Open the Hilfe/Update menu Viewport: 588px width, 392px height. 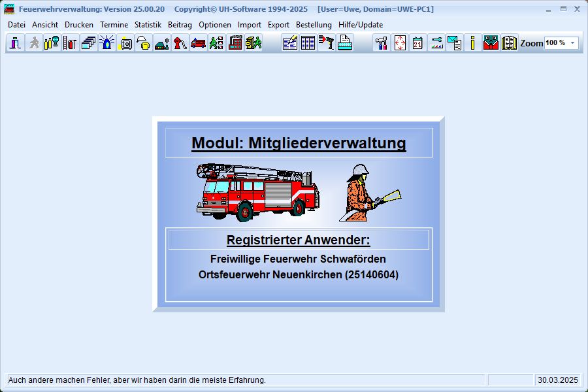pos(361,25)
